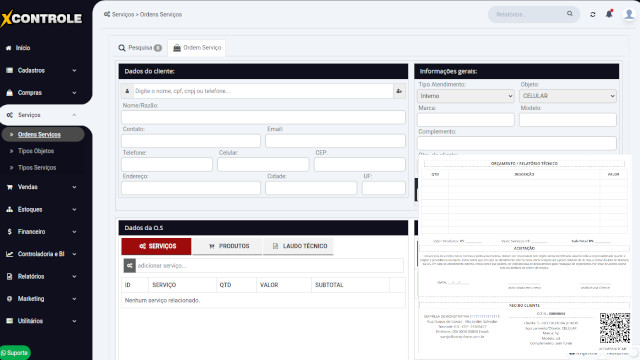The image size is (640, 360).
Task: Expand the Cadastros sidebar menu
Action: [x=41, y=70]
